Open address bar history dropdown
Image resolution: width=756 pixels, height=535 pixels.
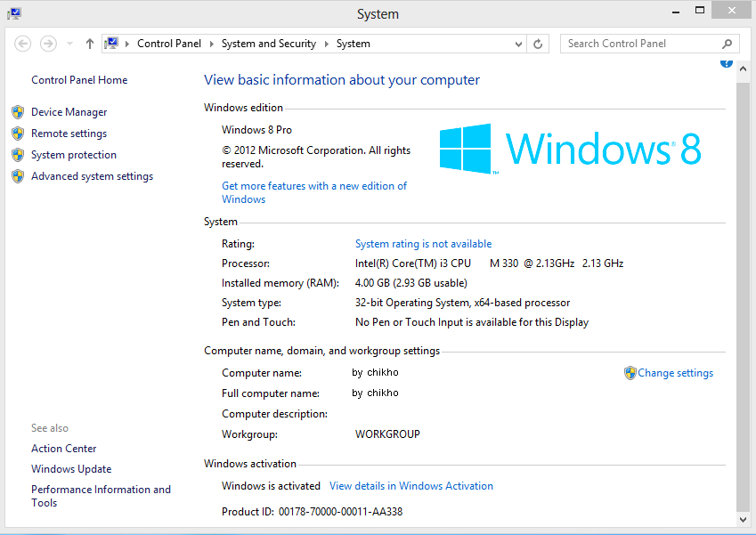coord(519,44)
